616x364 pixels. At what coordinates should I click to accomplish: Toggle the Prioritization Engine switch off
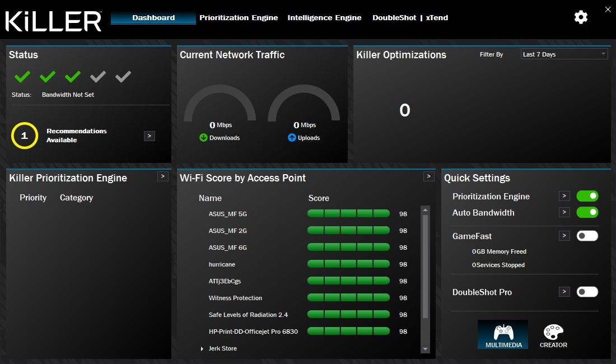click(587, 196)
